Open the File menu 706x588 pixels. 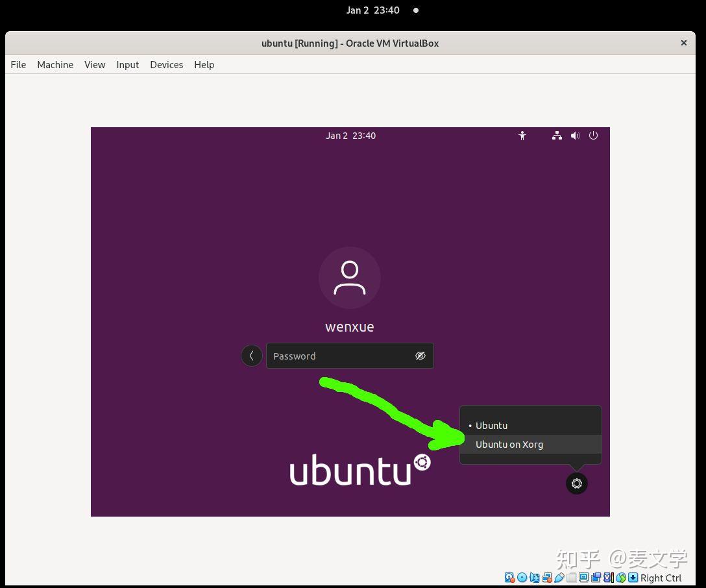coord(18,65)
